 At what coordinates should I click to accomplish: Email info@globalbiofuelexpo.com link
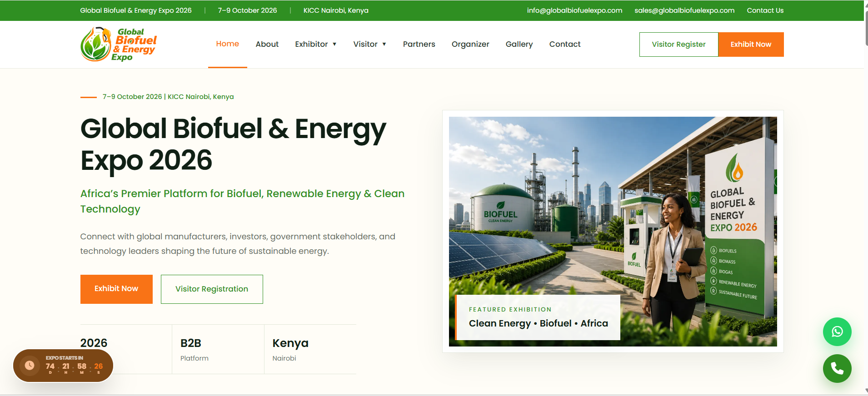(x=574, y=10)
